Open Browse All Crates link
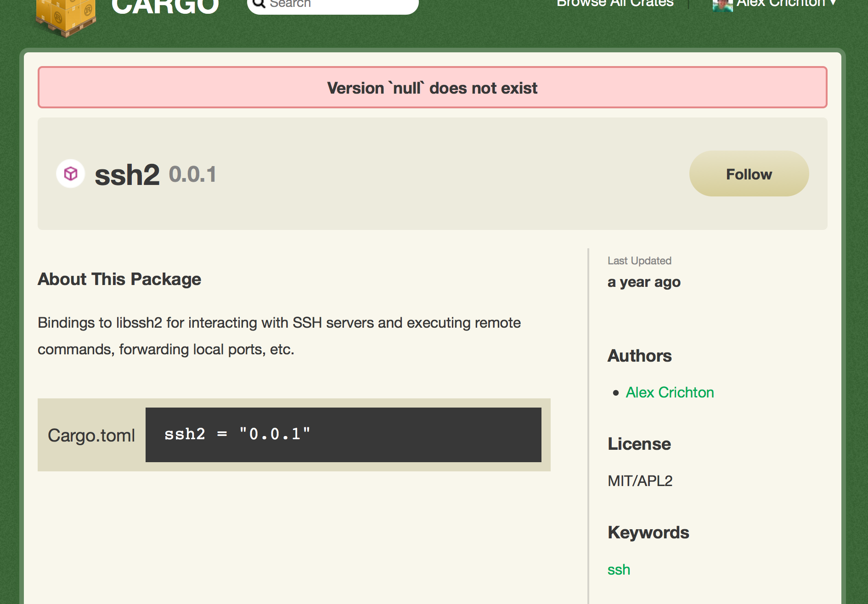This screenshot has height=604, width=868. (615, 4)
